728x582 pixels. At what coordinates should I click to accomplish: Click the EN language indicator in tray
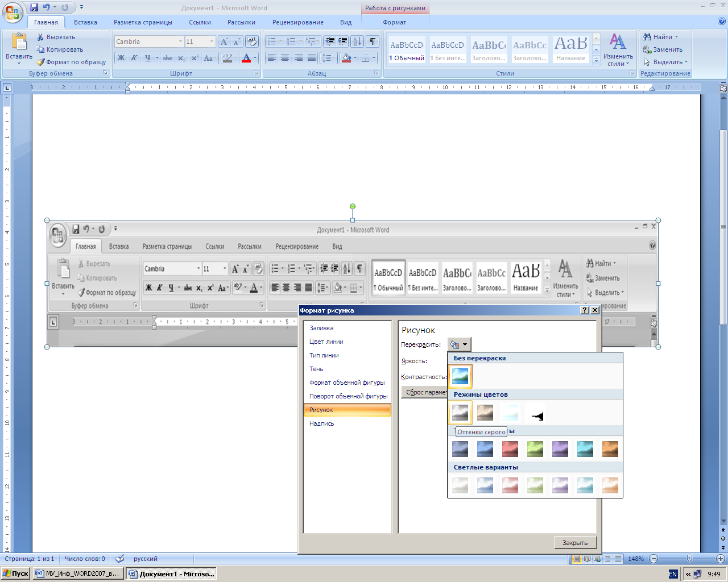tap(673, 574)
